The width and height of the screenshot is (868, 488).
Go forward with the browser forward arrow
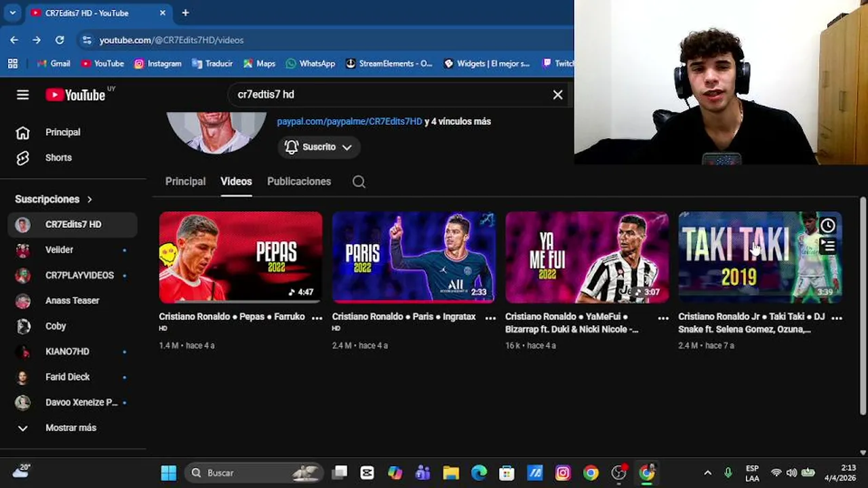(x=37, y=40)
